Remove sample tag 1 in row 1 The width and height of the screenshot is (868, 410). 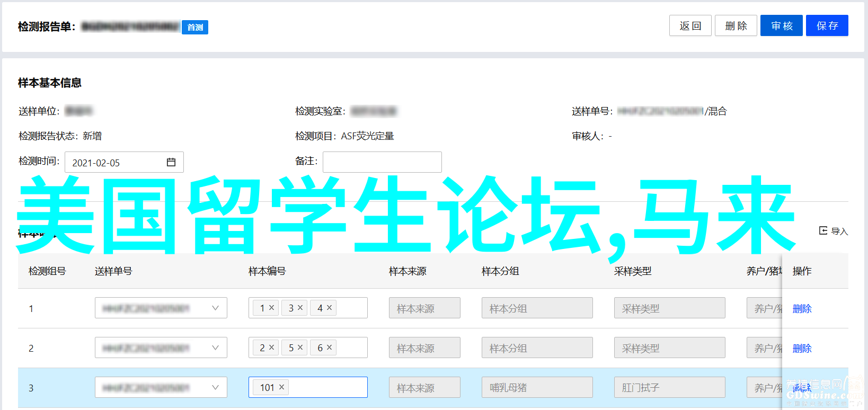click(x=271, y=307)
